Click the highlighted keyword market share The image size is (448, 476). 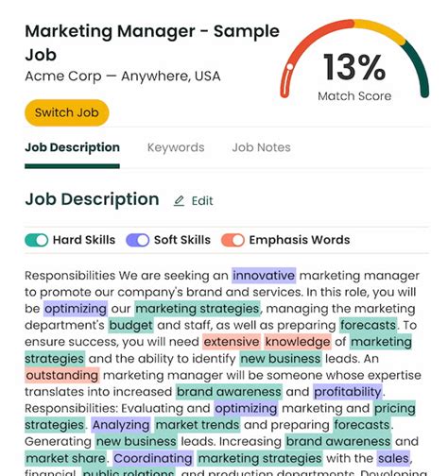point(65,458)
